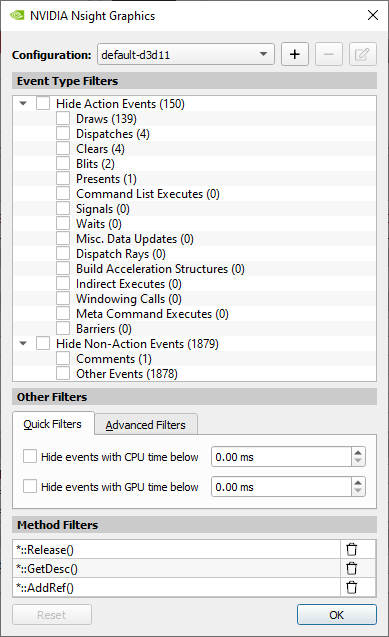389x637 pixels.
Task: Decrease the GPU time threshold value
Action: (358, 491)
